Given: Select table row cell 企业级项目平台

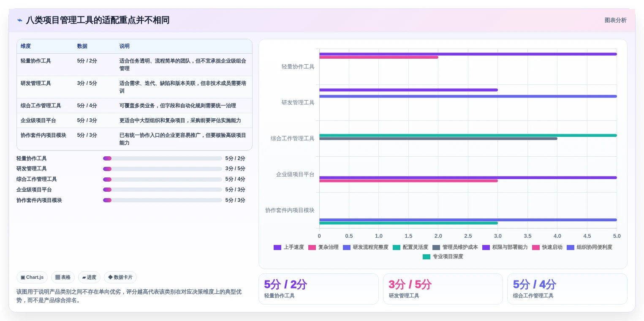Looking at the screenshot, I should [x=38, y=120].
